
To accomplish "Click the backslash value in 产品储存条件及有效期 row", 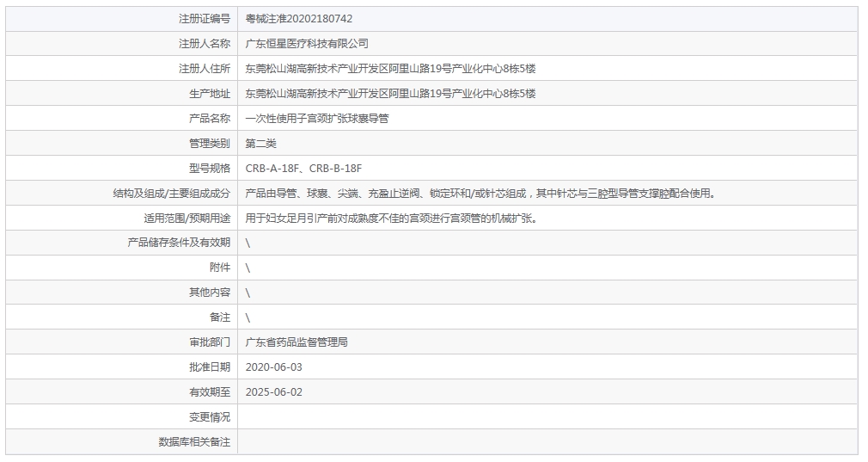I will coord(248,243).
